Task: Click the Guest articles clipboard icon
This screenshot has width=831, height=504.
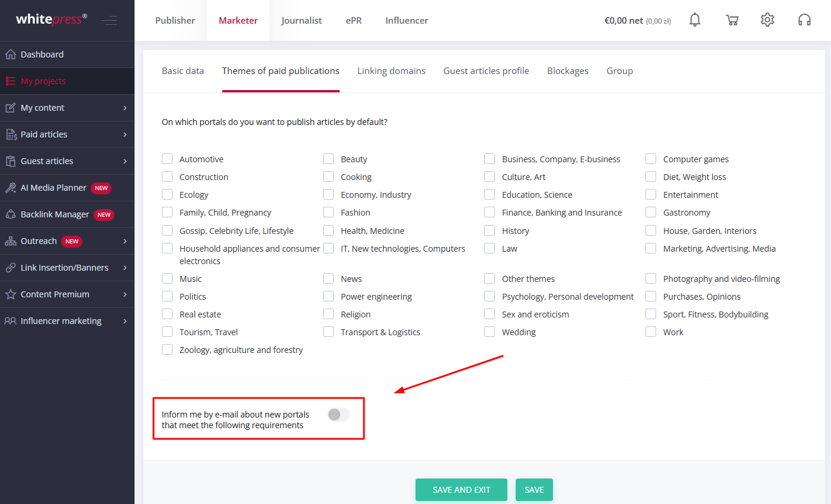Action: [11, 161]
